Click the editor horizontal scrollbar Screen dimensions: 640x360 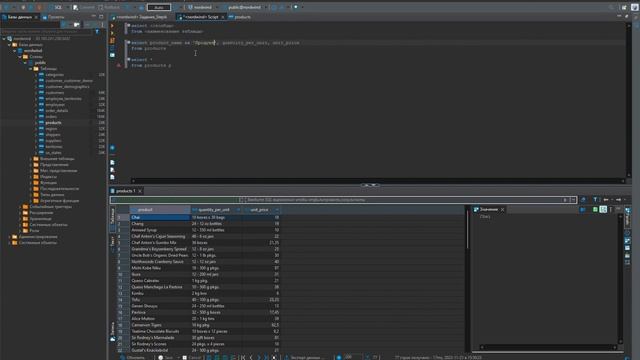(378, 181)
